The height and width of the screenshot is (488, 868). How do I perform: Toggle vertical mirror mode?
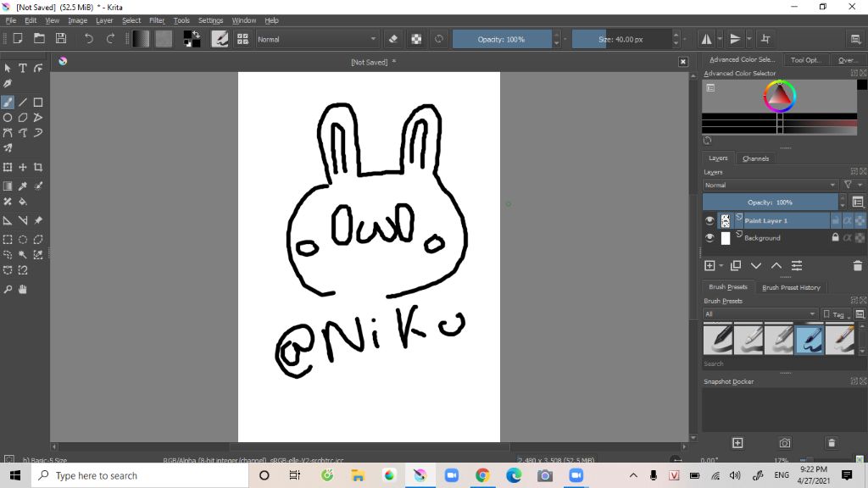735,39
